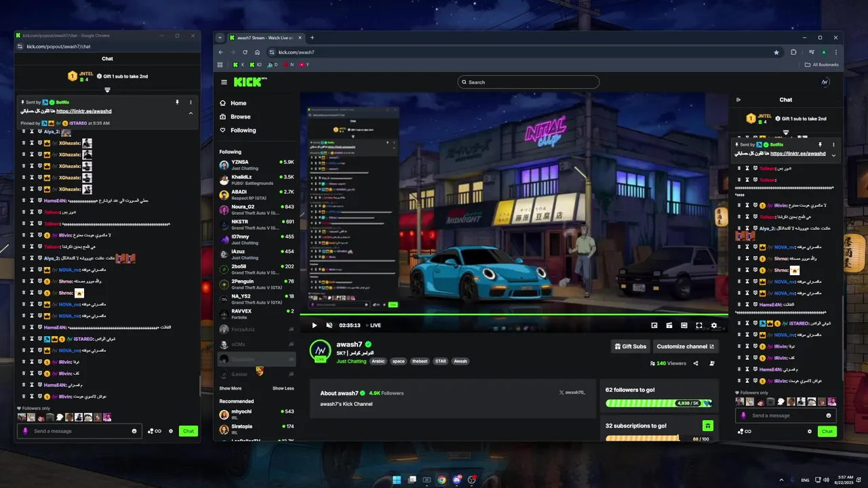Click the Gift Subs button
Viewport: 868px width, 488px height.
pos(631,346)
